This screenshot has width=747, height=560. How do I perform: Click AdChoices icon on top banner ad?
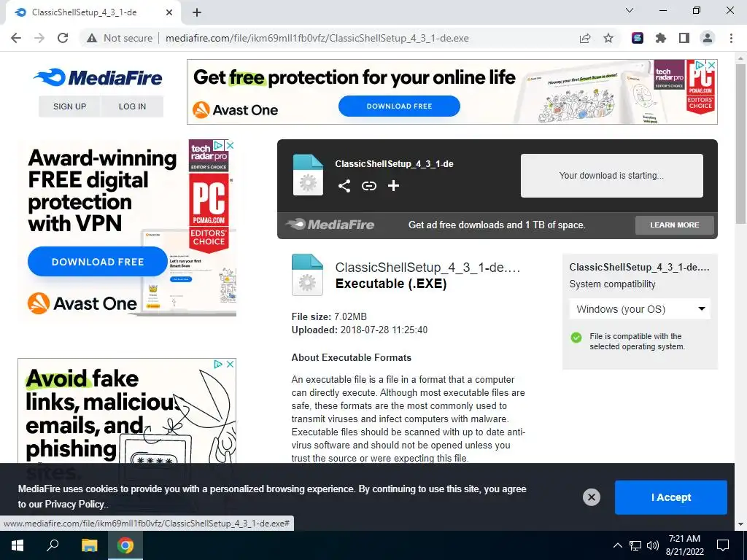coord(700,65)
